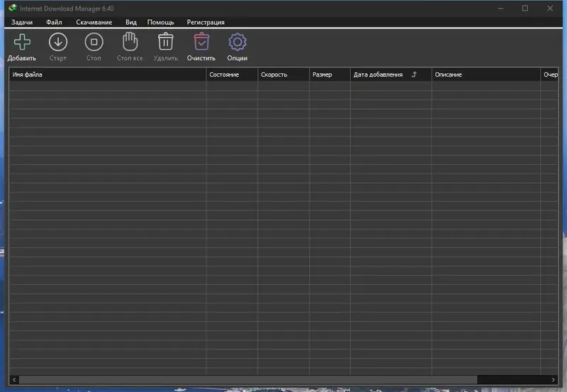Sort by Имя файла column header
Screen dimensions: 567x392
tap(108, 74)
